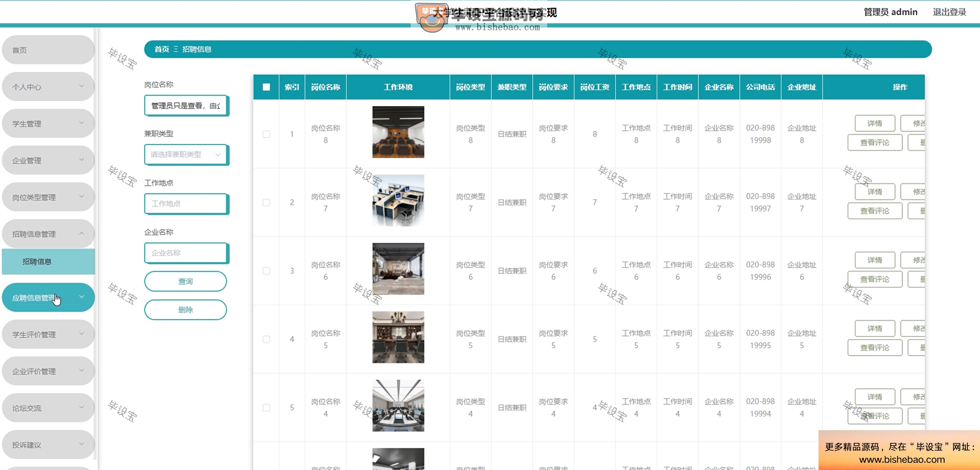
Task: Click the 管理员 admin label
Action: click(891, 12)
